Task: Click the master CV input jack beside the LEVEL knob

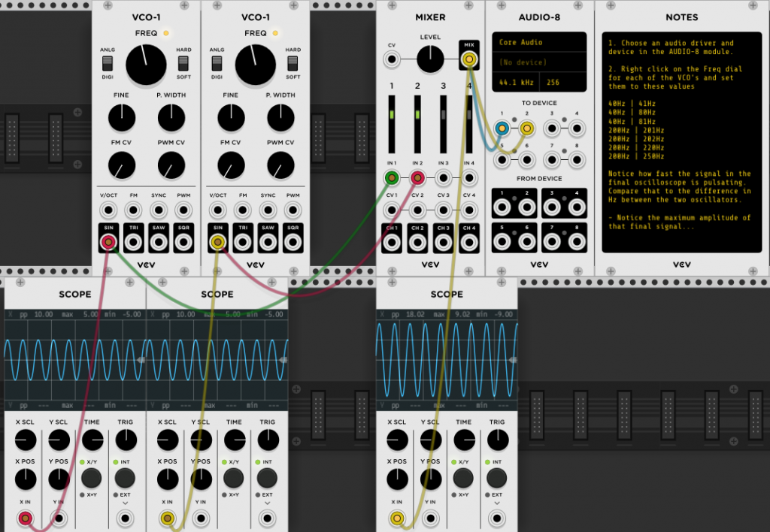Action: pos(391,59)
